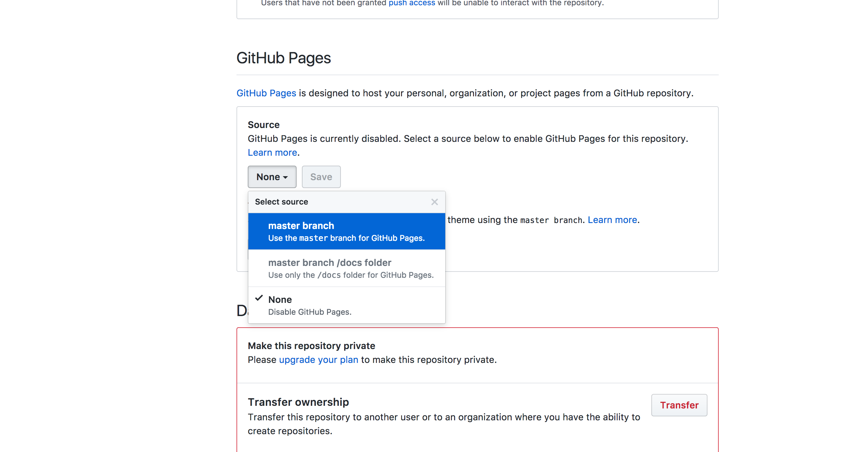This screenshot has width=868, height=452.
Task: Click Make this repository private heading
Action: click(311, 346)
